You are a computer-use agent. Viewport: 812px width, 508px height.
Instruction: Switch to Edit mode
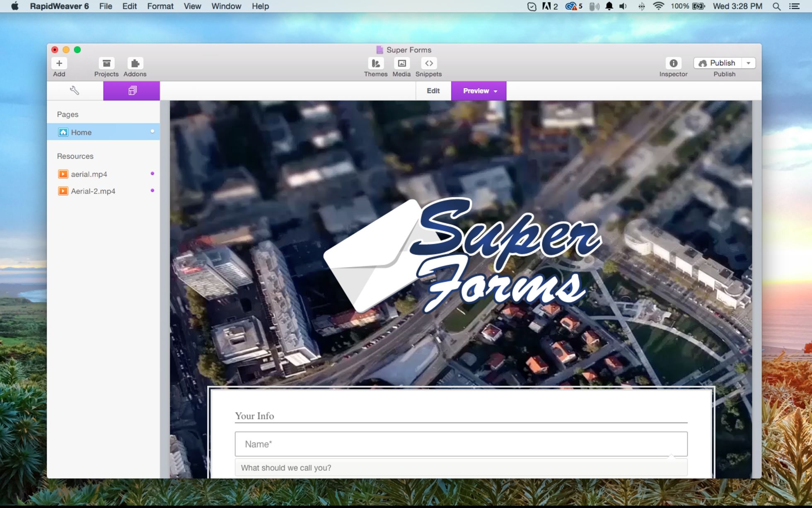(x=433, y=91)
